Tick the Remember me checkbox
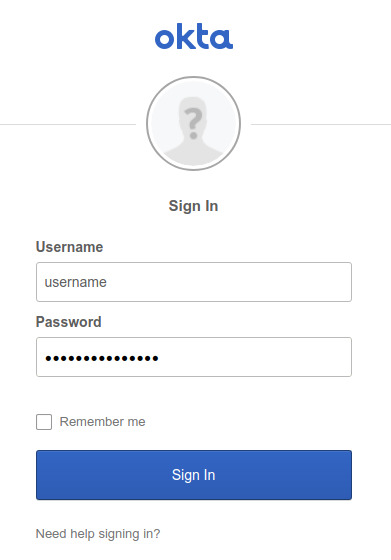 44,422
